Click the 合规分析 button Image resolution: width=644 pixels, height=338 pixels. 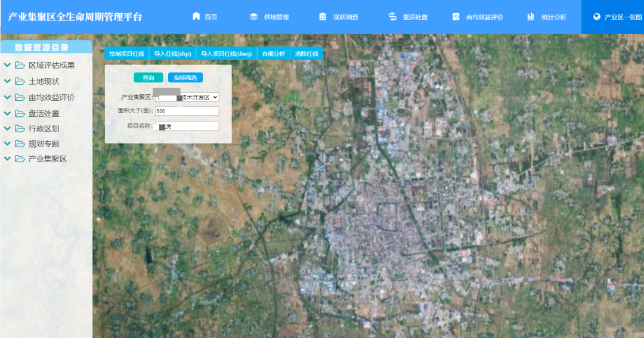point(273,54)
